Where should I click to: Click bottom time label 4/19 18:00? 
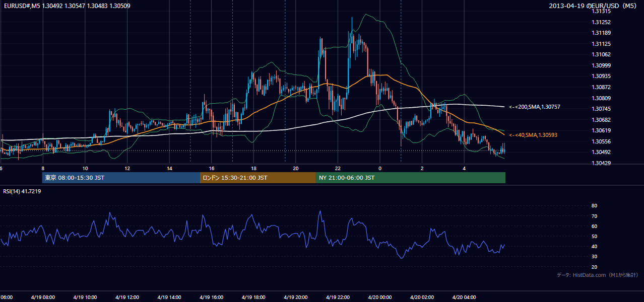253,297
